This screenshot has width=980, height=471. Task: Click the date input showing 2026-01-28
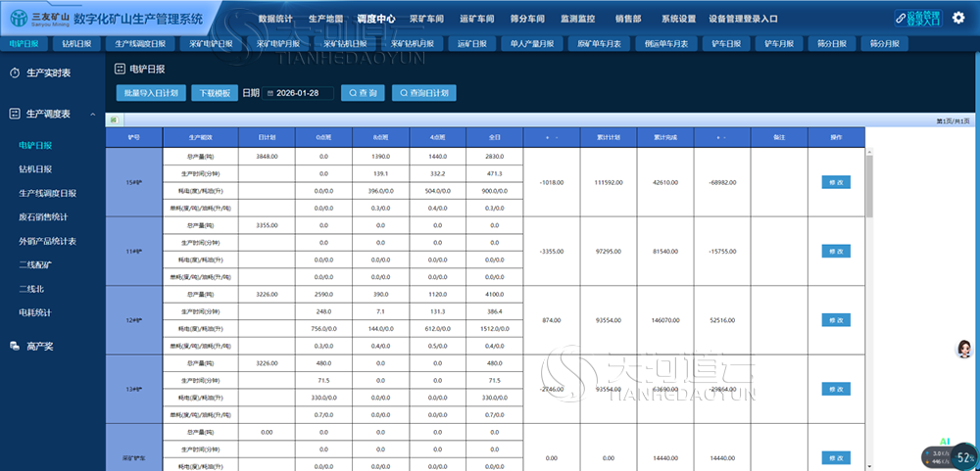click(298, 93)
